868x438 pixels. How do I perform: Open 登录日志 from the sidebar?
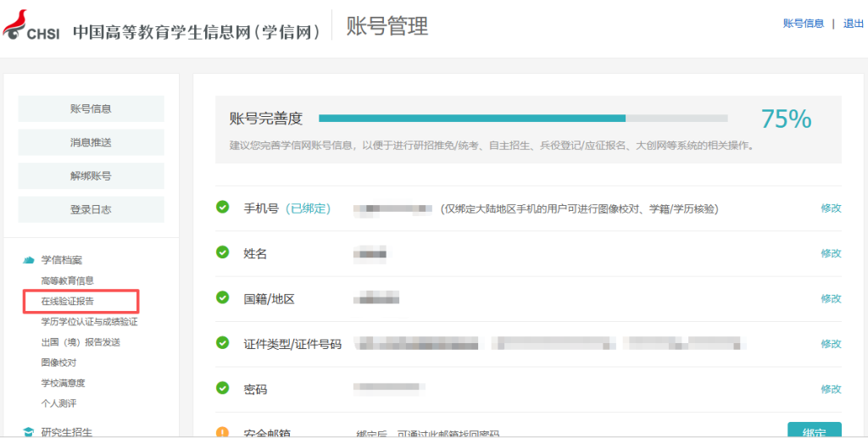pyautogui.click(x=92, y=209)
